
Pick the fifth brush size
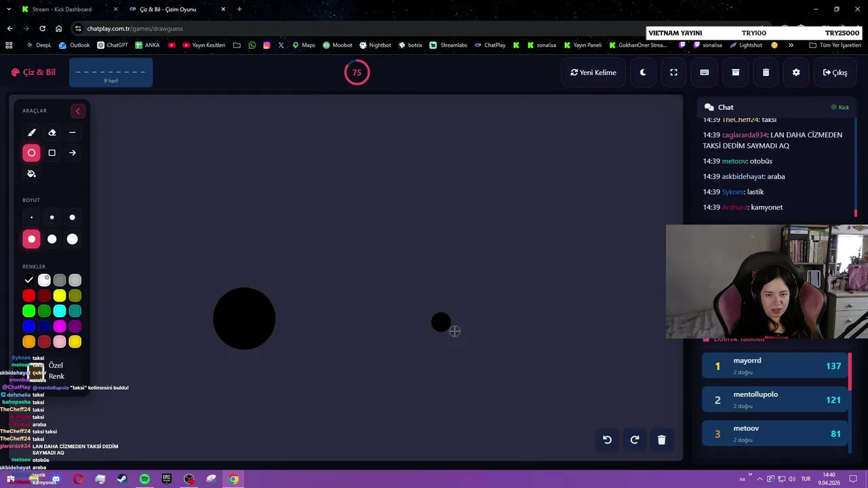click(52, 239)
